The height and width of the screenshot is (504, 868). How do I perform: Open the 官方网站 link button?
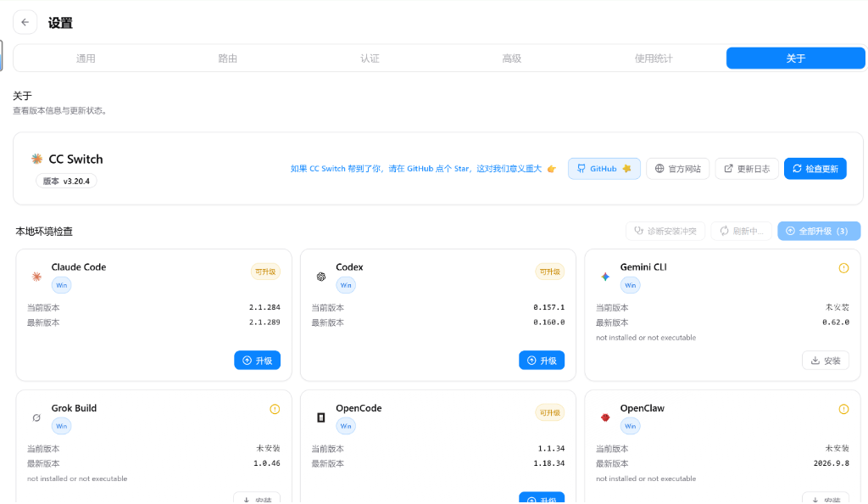[677, 169]
